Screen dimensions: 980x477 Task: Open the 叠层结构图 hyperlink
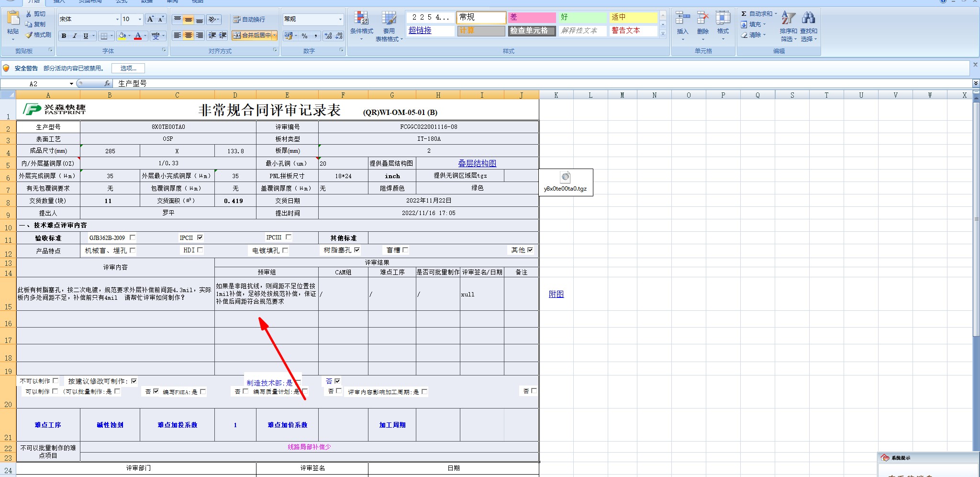click(477, 163)
